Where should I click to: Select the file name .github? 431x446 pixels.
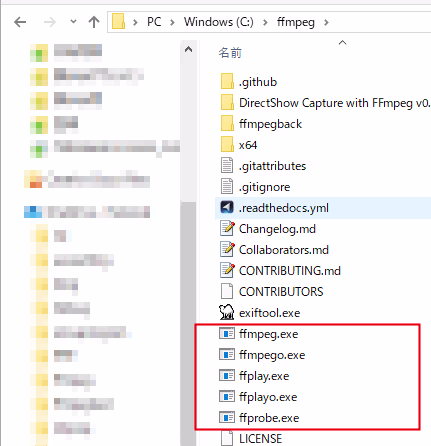tap(258, 82)
